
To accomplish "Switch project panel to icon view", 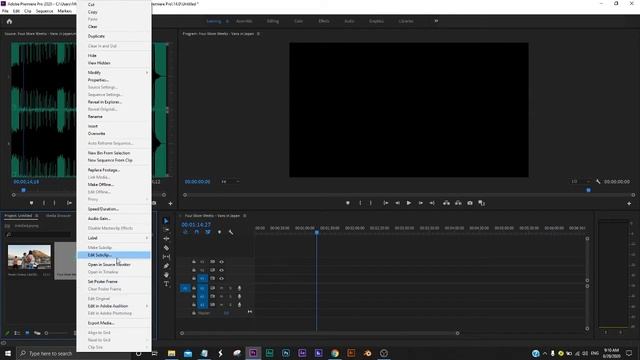I will pyautogui.click(x=27, y=333).
